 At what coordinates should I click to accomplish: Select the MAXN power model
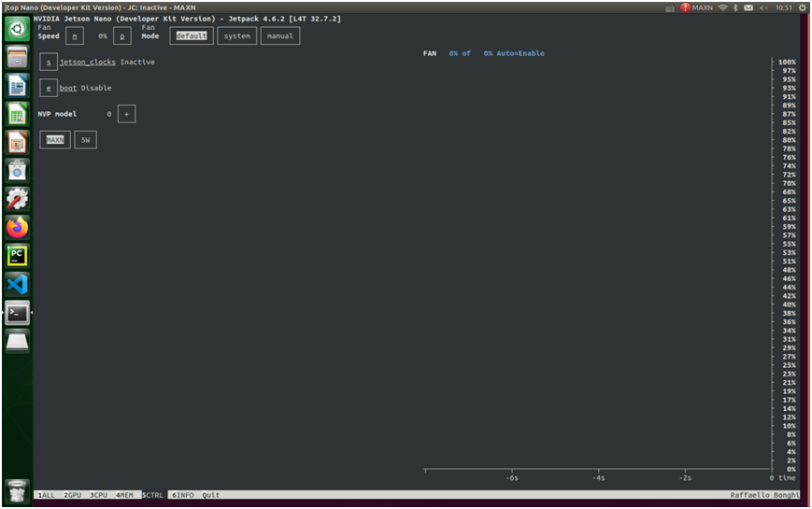click(55, 140)
